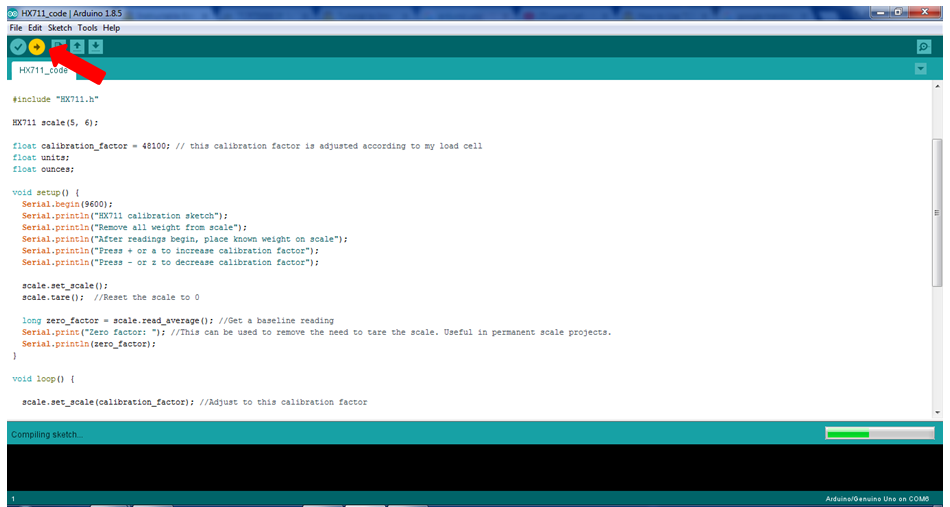Viewport: 950px width, 507px height.
Task: Open the Edit menu
Action: pos(35,28)
